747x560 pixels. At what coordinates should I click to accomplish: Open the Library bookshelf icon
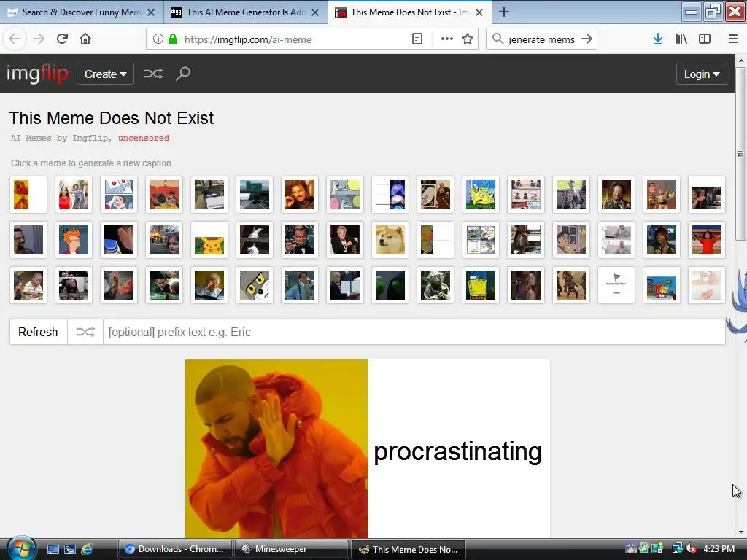(x=681, y=39)
